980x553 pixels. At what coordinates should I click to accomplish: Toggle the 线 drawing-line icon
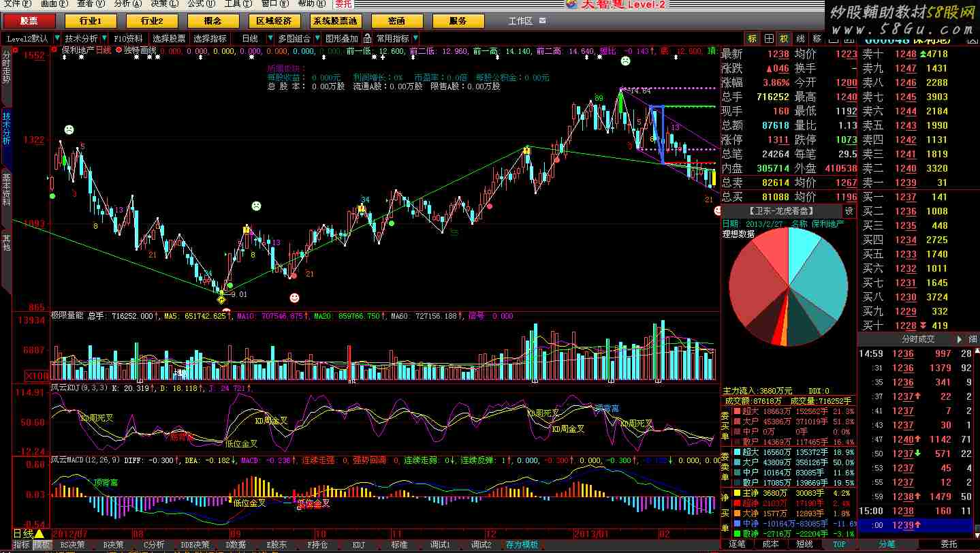pos(801,39)
